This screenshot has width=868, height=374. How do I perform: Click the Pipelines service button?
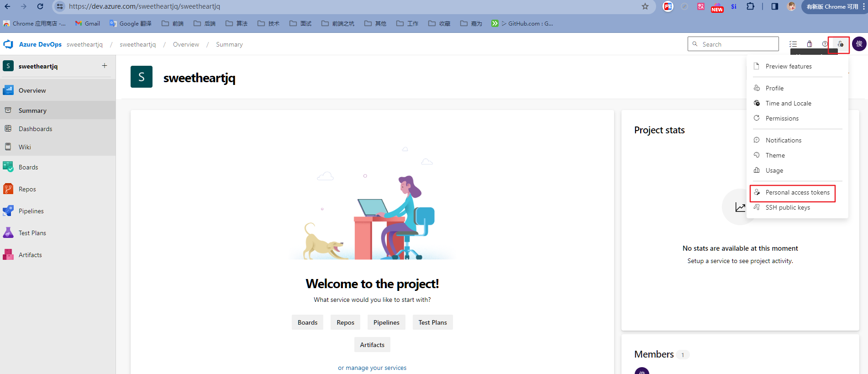386,322
